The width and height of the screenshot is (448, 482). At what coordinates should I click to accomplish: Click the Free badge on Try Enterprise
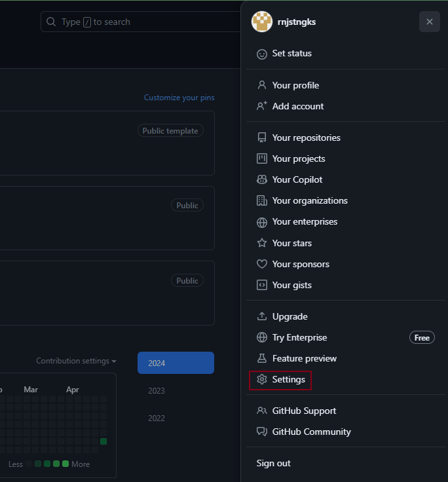[x=422, y=337]
